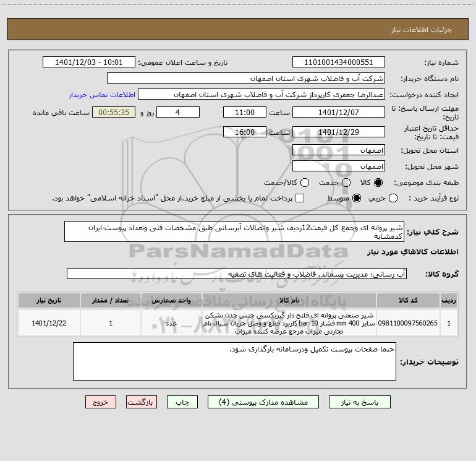Click the ساعت باقی مانده label

tap(61, 113)
